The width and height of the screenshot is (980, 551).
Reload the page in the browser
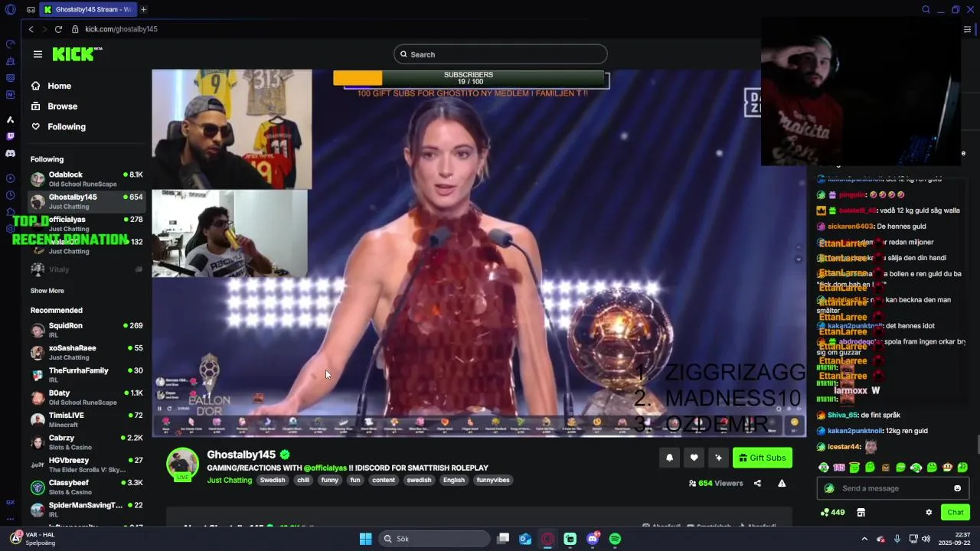click(x=58, y=29)
